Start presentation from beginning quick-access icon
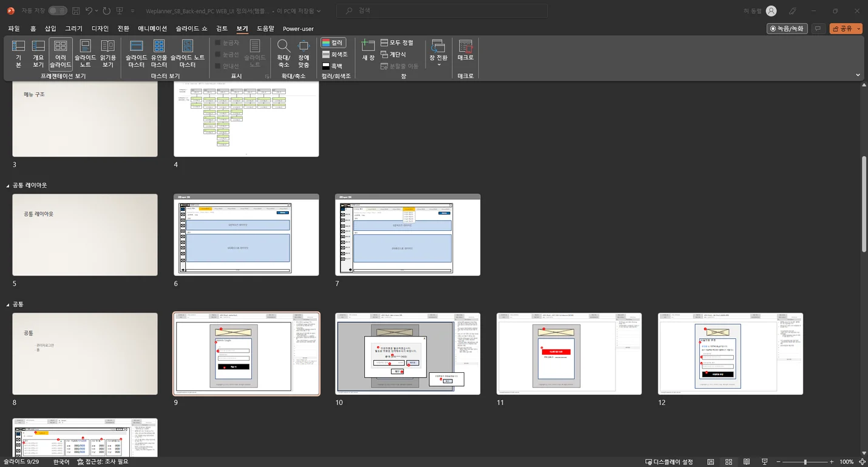The image size is (868, 467). (x=120, y=11)
